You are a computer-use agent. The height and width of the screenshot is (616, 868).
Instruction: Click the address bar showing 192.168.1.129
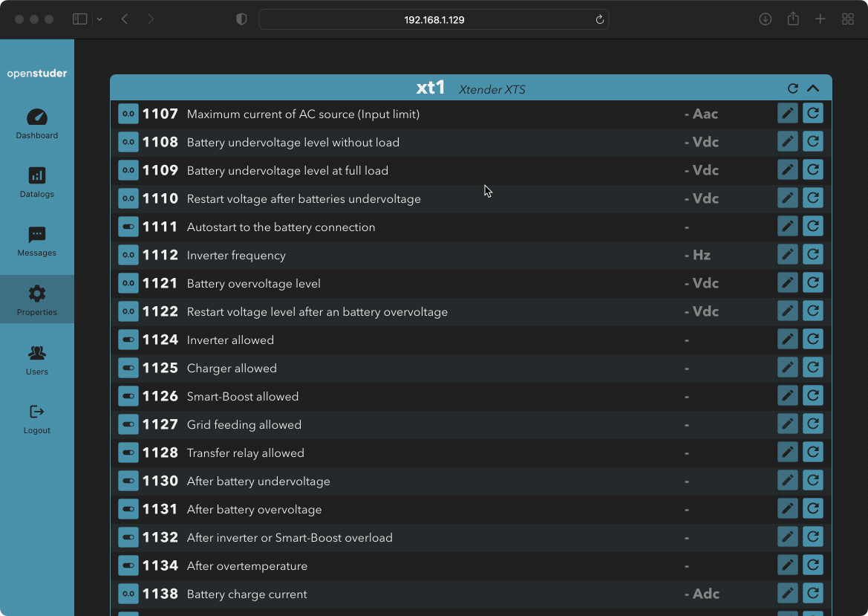(x=434, y=20)
